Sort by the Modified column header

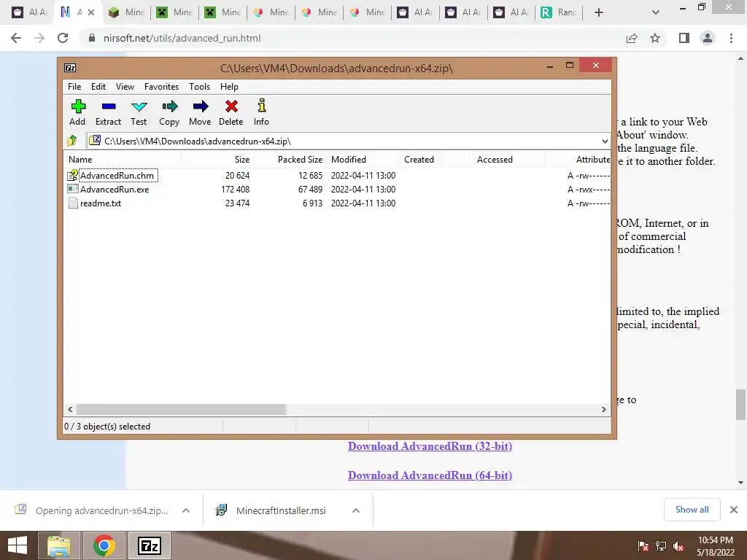pyautogui.click(x=363, y=160)
